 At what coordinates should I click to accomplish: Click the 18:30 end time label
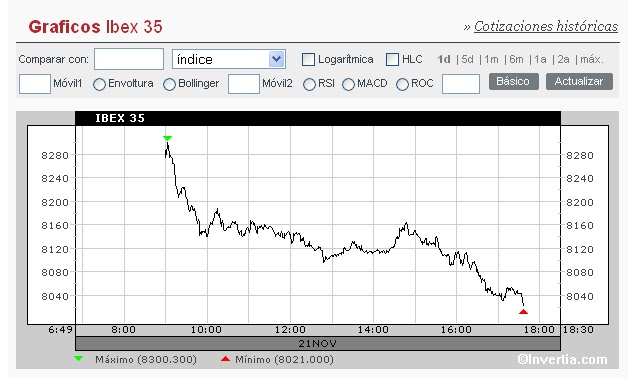click(578, 330)
